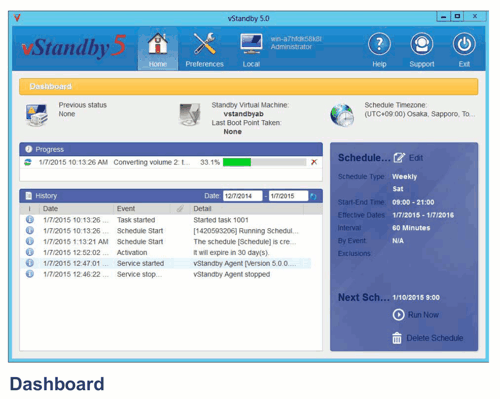The image size is (500, 399).
Task: Click the Activation event cell
Action: (132, 252)
